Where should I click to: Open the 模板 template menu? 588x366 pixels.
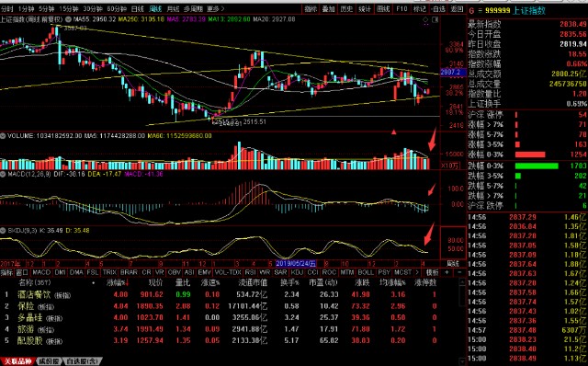pyautogui.click(x=432, y=272)
